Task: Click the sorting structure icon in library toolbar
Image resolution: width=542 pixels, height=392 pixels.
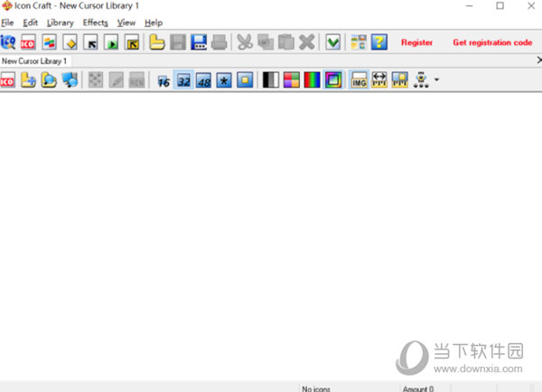Action: point(421,79)
